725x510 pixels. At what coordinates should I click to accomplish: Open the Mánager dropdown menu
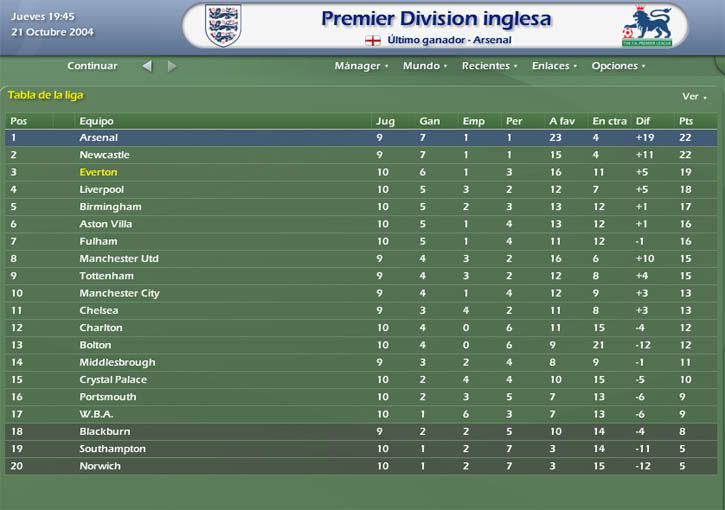pyautogui.click(x=361, y=66)
